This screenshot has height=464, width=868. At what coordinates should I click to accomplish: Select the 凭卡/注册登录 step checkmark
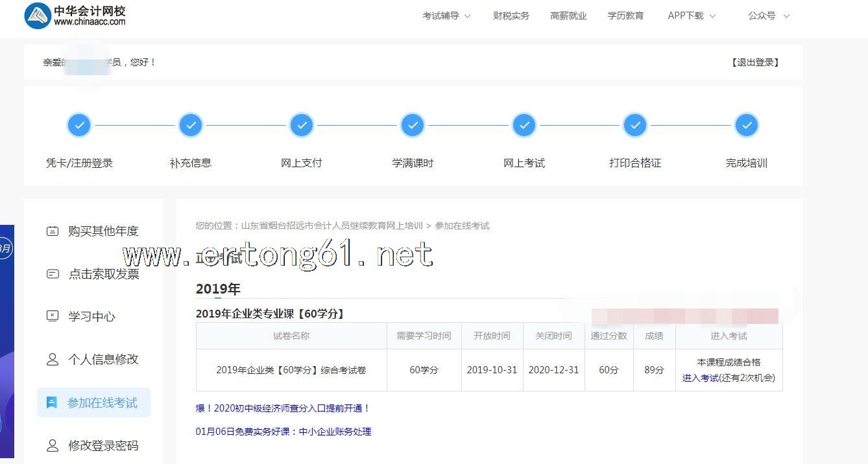[x=79, y=125]
